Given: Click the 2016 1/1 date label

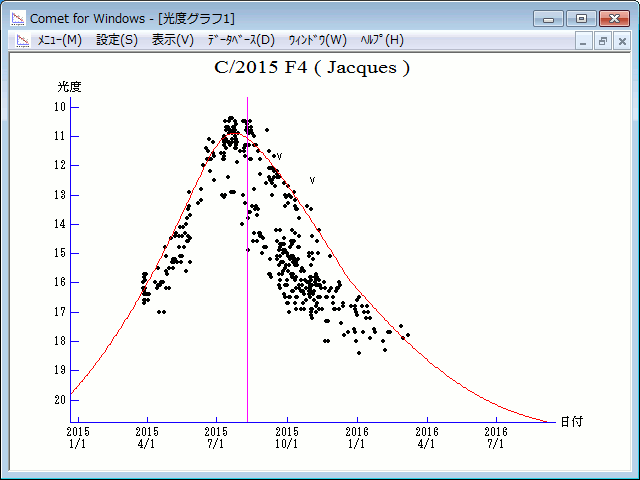Looking at the screenshot, I should click(357, 438).
